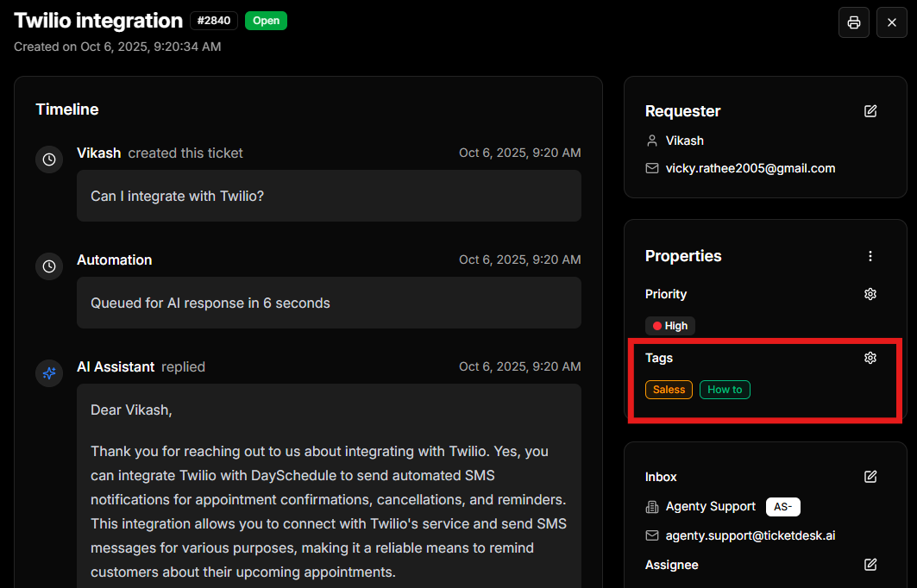Open Tags settings gear
The image size is (917, 588).
[x=870, y=358]
